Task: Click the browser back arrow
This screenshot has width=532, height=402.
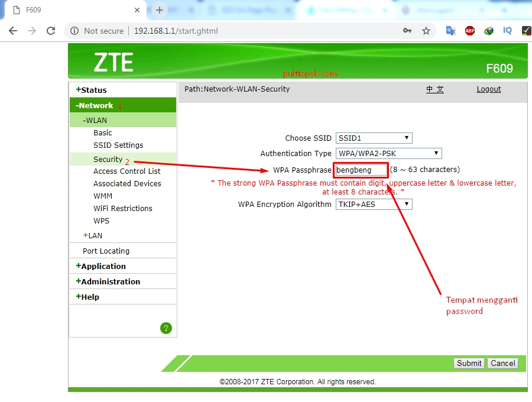Action: [13, 31]
